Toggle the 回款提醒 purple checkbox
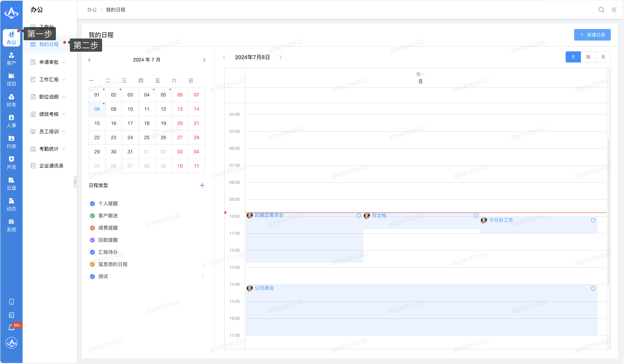Viewport: 624px width, 364px height. click(92, 240)
